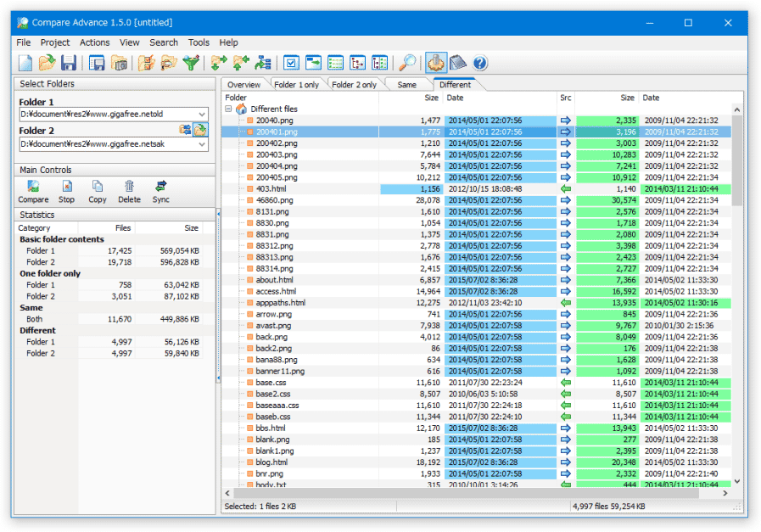Open the Help menu

(x=228, y=42)
